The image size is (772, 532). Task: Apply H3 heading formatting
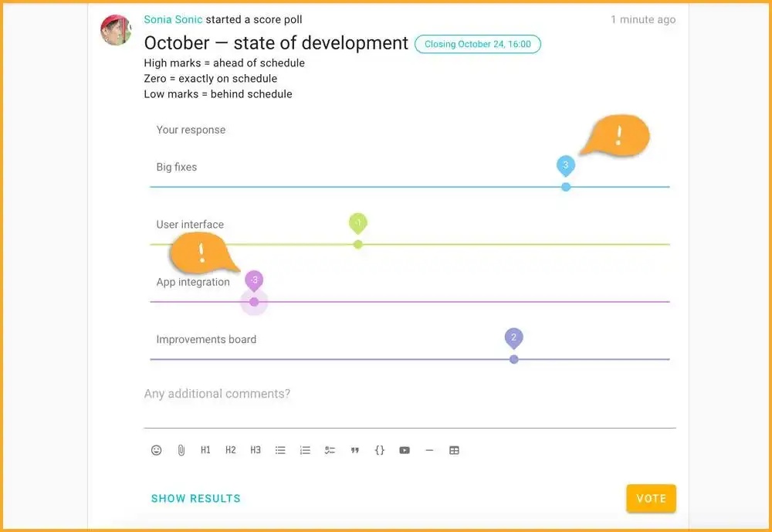(256, 450)
